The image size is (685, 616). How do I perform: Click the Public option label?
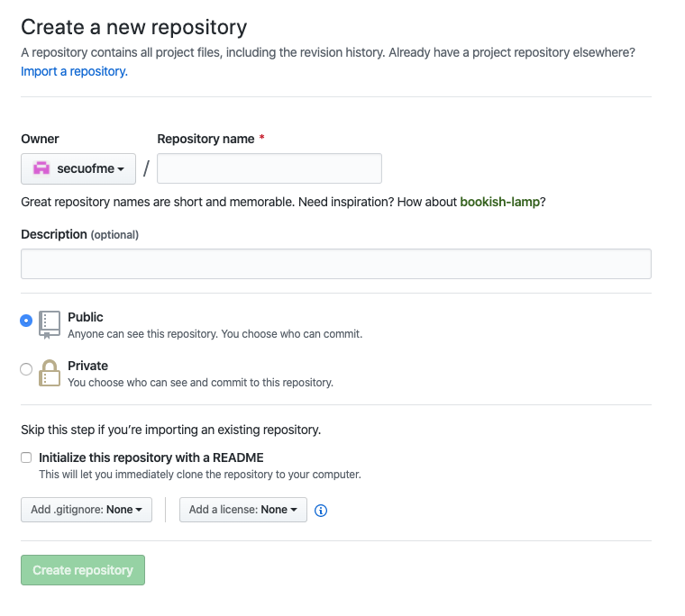tap(86, 317)
